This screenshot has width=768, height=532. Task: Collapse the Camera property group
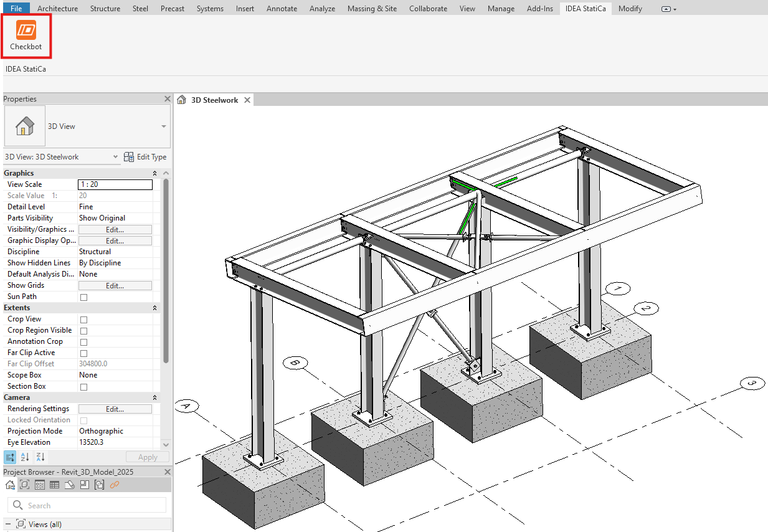click(154, 397)
